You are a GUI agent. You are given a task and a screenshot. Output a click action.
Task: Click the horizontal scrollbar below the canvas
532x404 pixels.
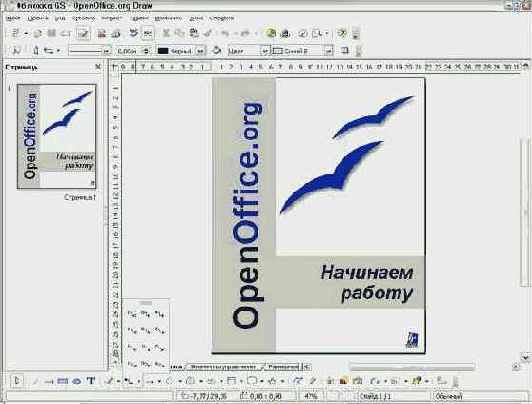click(412, 366)
